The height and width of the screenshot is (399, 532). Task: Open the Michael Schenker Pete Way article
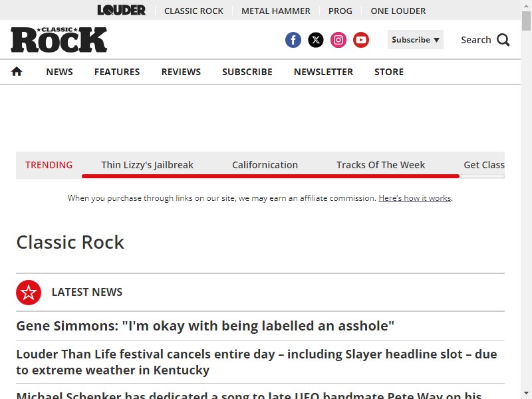tap(249, 395)
